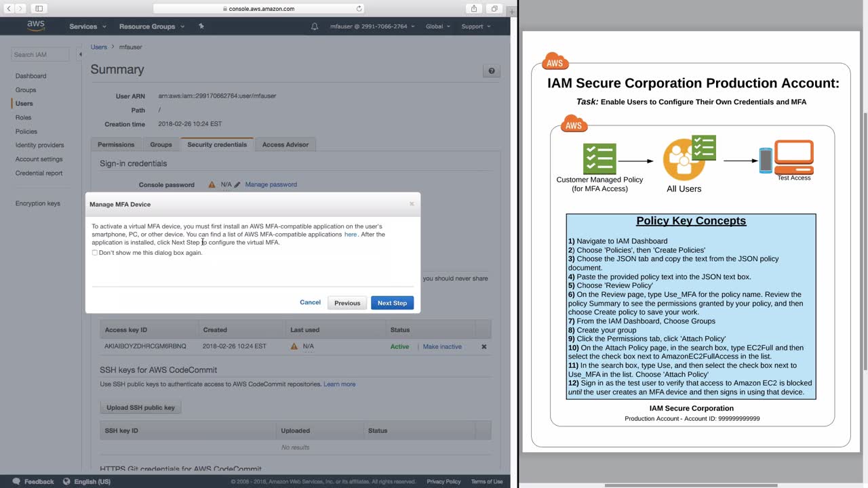This screenshot has width=868, height=488.
Task: Open Identity providers in the sidebar
Action: point(40,145)
